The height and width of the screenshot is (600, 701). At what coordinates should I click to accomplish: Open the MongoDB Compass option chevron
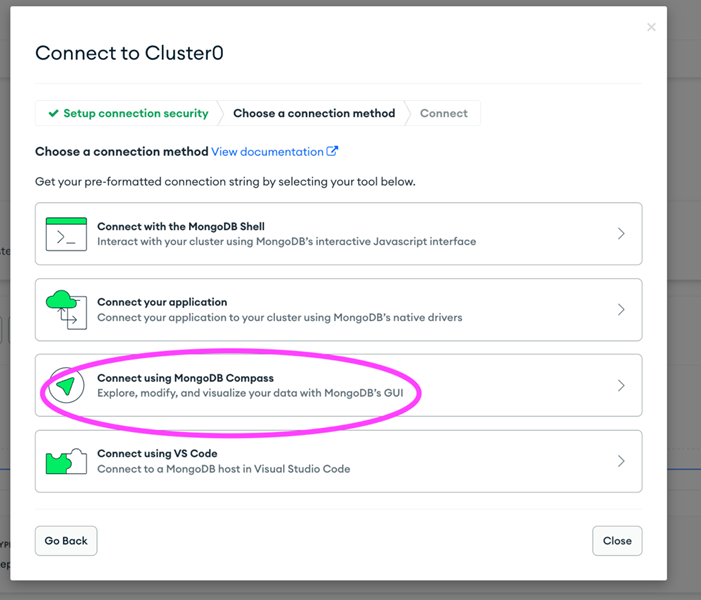click(621, 385)
